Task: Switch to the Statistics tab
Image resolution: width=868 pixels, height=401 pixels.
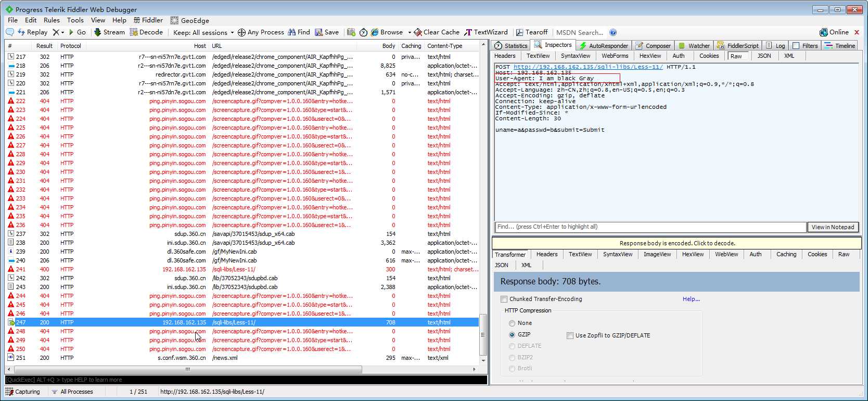Action: pyautogui.click(x=511, y=46)
